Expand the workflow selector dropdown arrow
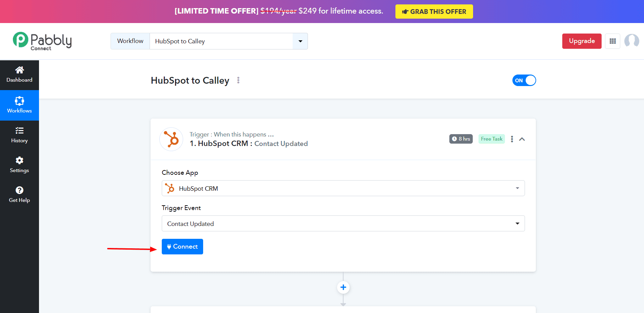The height and width of the screenshot is (313, 644). (x=300, y=41)
